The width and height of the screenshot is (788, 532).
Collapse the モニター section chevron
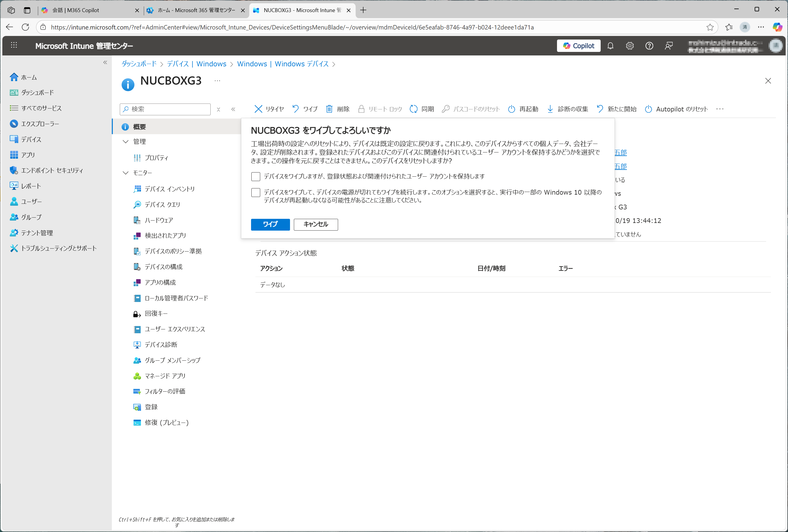pyautogui.click(x=125, y=173)
